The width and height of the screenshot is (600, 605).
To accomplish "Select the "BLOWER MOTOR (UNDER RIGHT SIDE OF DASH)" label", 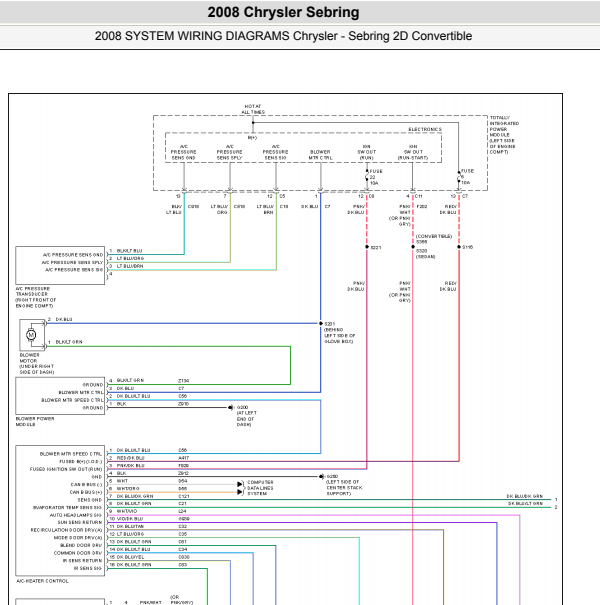I will (37, 363).
